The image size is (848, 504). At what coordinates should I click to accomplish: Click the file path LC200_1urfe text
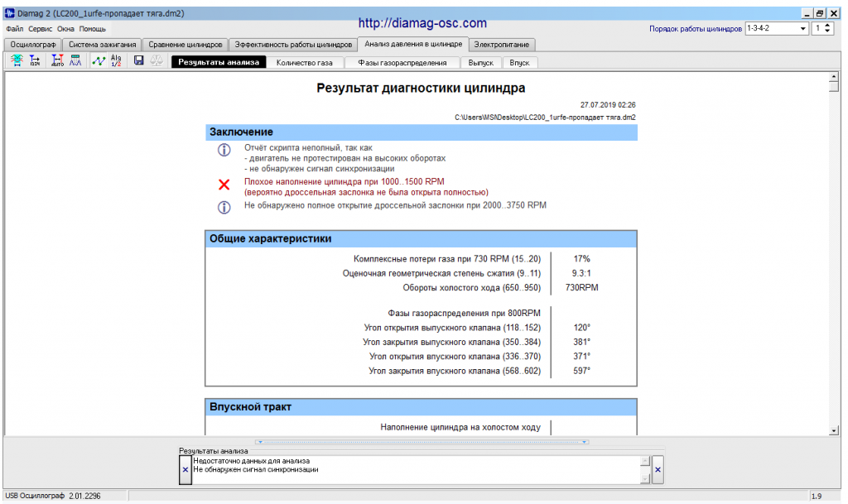(545, 118)
